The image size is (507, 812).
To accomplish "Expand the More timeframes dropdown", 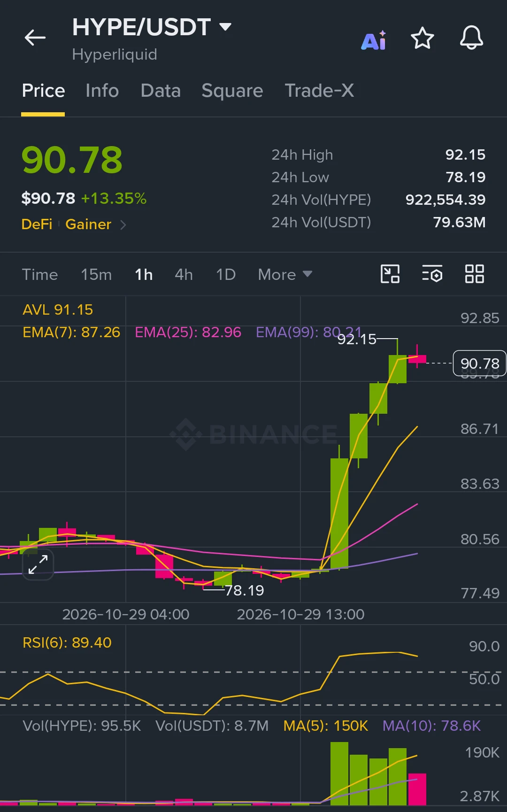I will [285, 275].
